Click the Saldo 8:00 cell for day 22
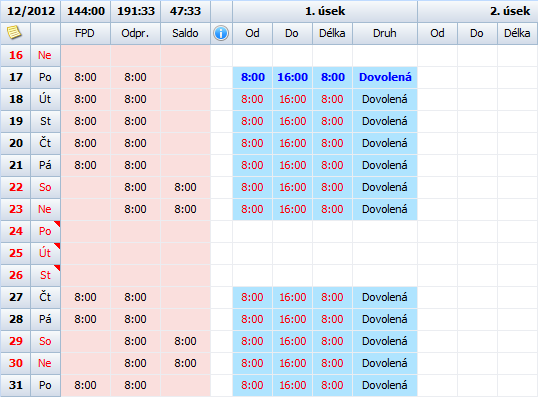 [185, 187]
